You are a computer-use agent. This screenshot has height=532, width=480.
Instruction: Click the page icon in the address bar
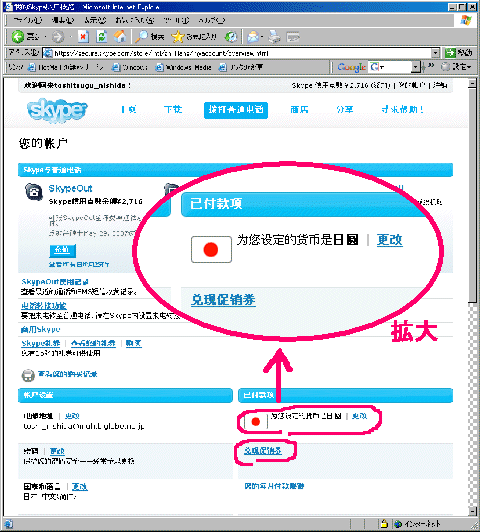pos(49,53)
